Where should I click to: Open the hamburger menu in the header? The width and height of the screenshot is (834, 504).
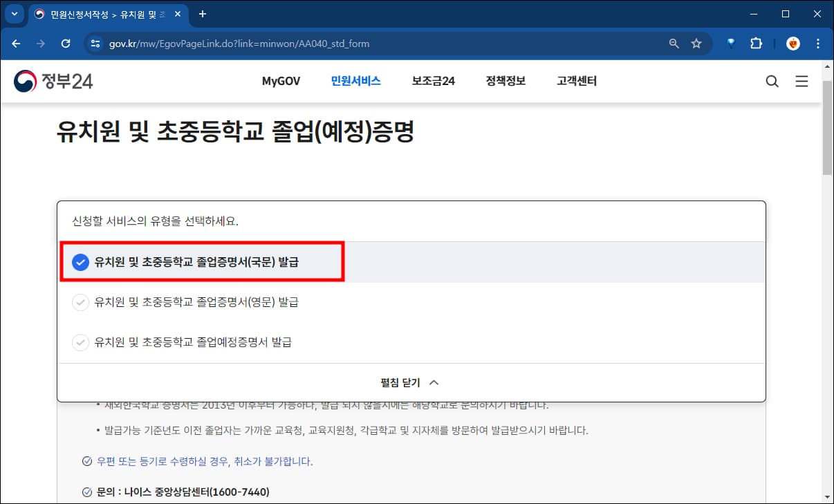(x=801, y=81)
